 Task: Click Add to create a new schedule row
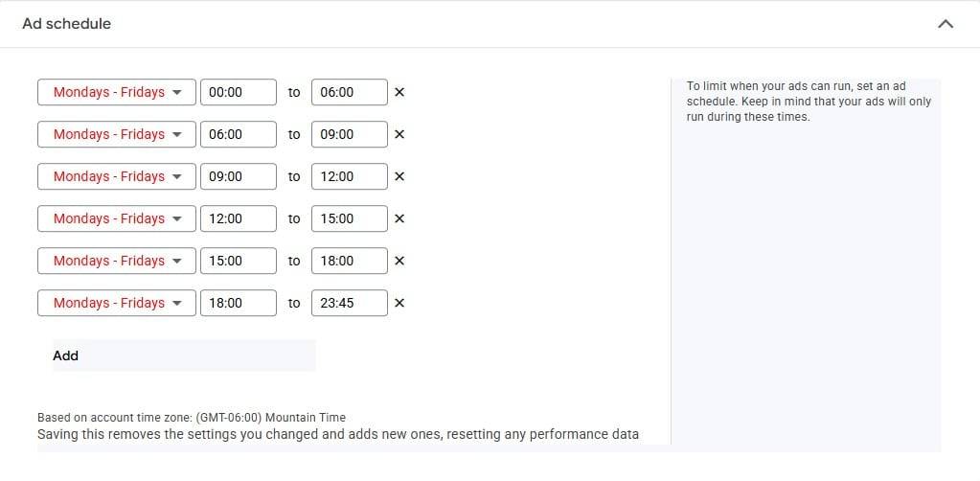pos(66,355)
